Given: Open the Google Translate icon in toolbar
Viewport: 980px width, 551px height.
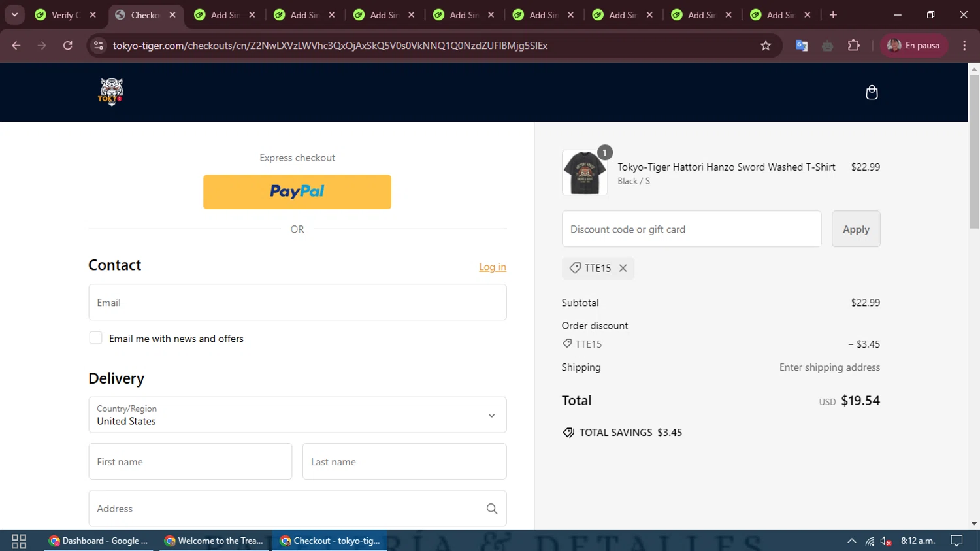Looking at the screenshot, I should 802,46.
